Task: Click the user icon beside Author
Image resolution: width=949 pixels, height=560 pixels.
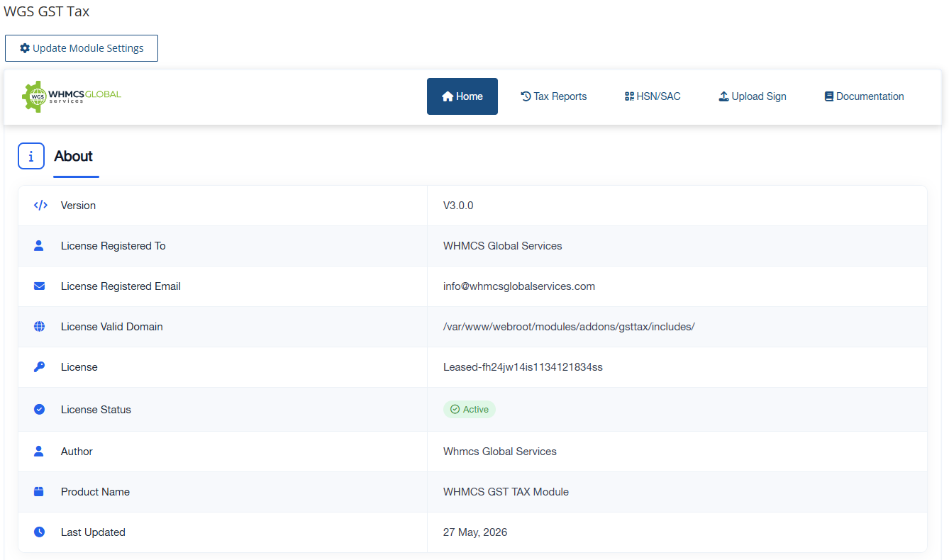Action: (39, 452)
